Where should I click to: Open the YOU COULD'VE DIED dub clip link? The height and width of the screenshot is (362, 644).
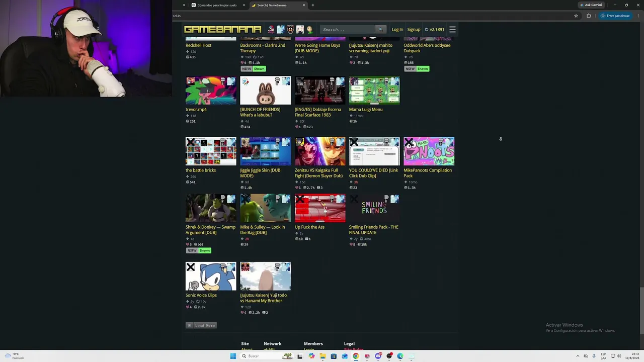click(x=373, y=173)
